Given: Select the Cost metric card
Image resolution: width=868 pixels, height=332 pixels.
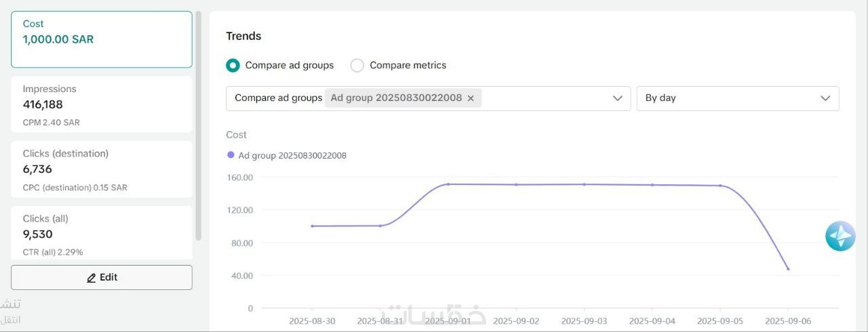Looking at the screenshot, I should pyautogui.click(x=102, y=39).
